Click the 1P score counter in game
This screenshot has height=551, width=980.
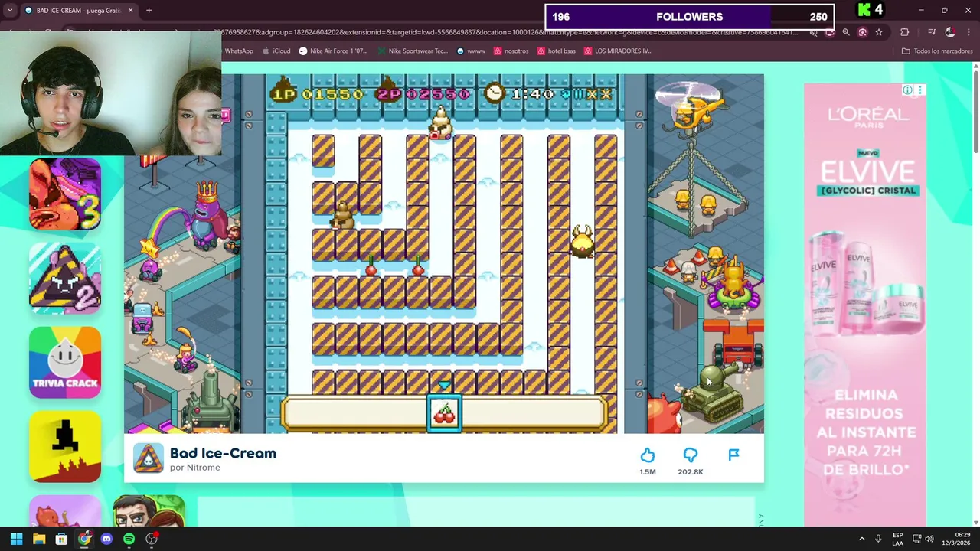tap(318, 93)
